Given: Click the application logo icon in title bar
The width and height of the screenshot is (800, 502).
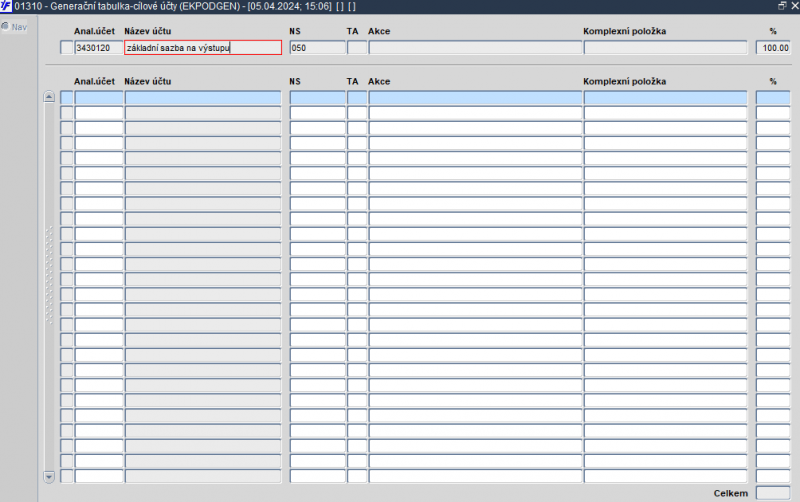Looking at the screenshot, I should [6, 6].
